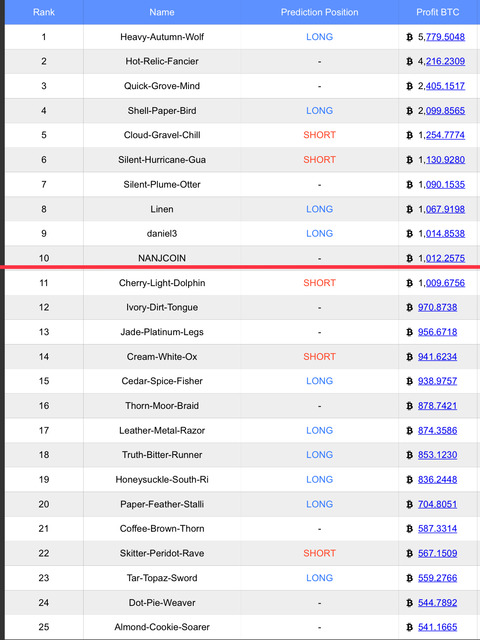Click the Bitcoin icon beside 5,779.5048
Screen dimensions: 480x640
[409, 37]
